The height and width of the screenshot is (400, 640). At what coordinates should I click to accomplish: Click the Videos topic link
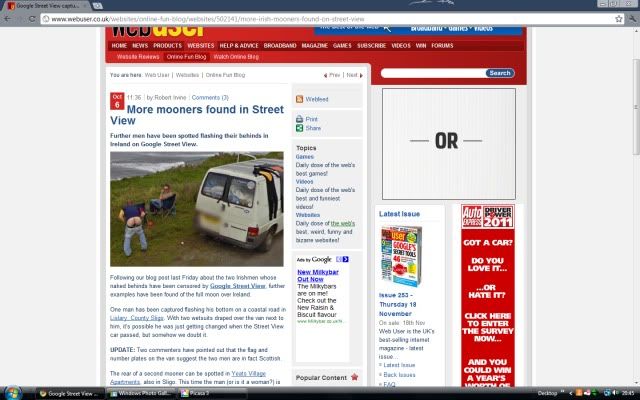(304, 182)
